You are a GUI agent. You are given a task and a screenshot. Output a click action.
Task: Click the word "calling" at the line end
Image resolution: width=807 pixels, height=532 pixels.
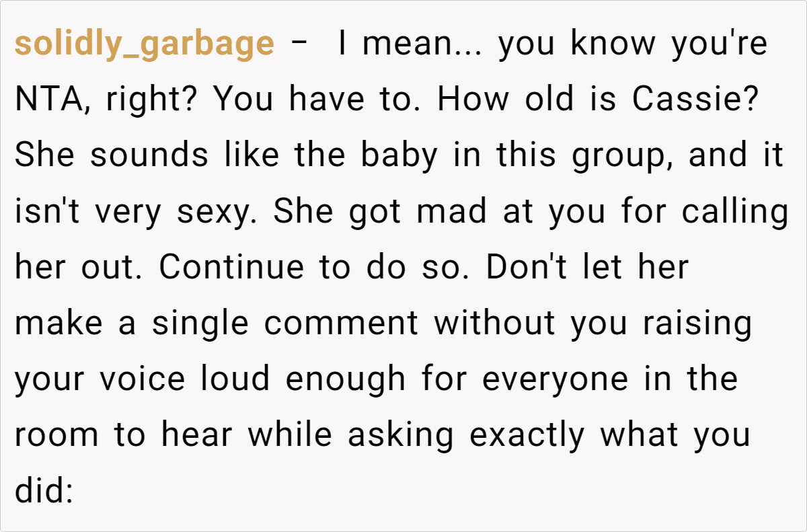[734, 213]
